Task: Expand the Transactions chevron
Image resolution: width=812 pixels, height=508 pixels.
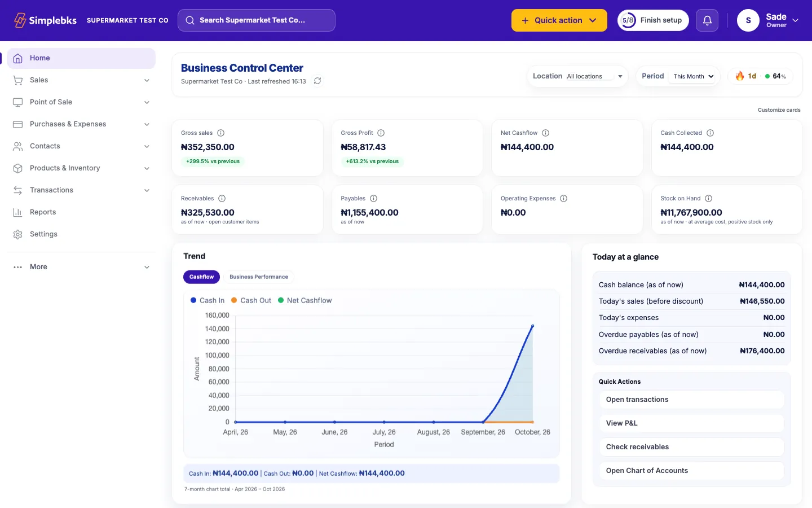Action: [x=147, y=190]
